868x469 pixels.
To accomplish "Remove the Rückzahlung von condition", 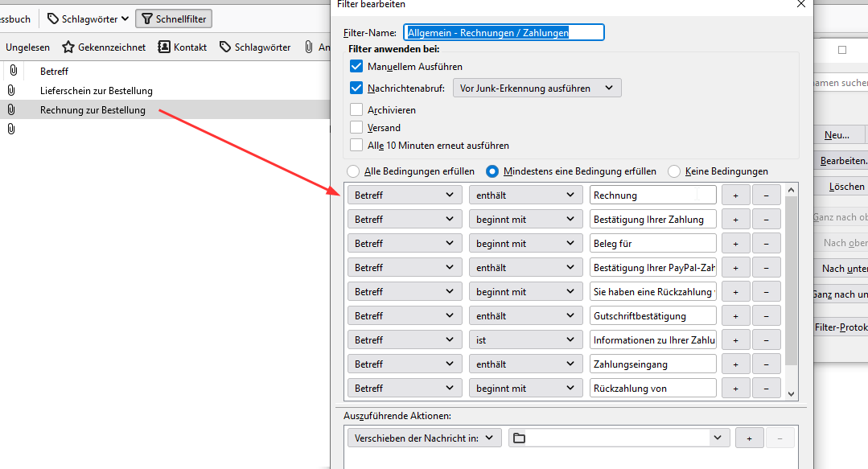I will pyautogui.click(x=766, y=389).
